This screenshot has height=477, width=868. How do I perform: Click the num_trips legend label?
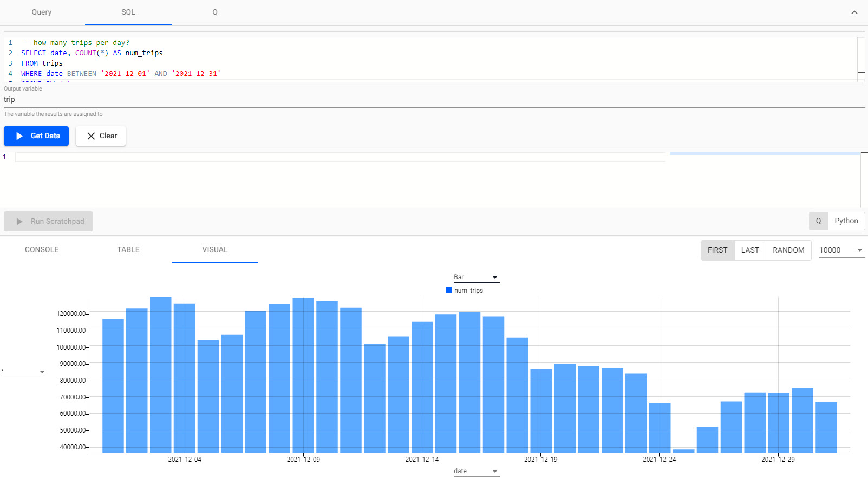pyautogui.click(x=468, y=291)
